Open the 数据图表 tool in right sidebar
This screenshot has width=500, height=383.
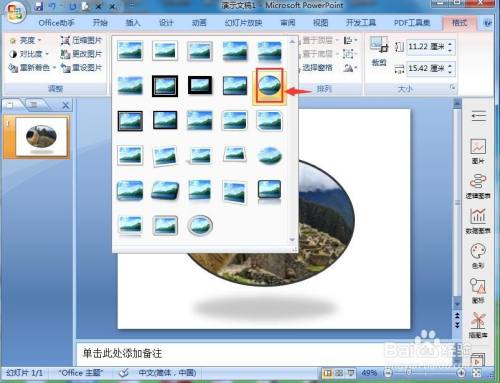pos(478,221)
